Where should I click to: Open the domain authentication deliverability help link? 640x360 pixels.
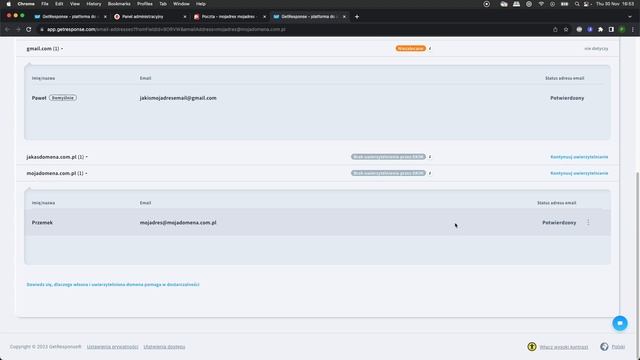tap(113, 284)
